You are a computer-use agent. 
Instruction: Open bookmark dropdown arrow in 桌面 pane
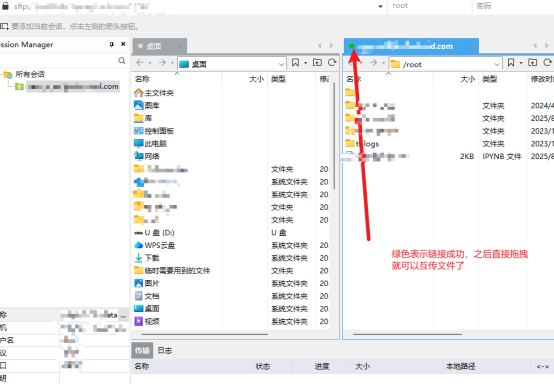pos(306,63)
